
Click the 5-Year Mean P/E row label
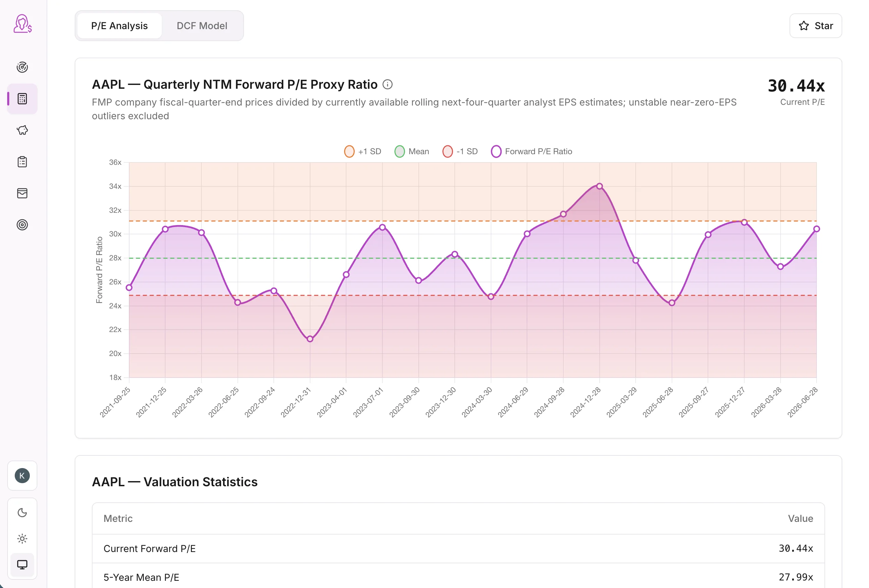[141, 577]
